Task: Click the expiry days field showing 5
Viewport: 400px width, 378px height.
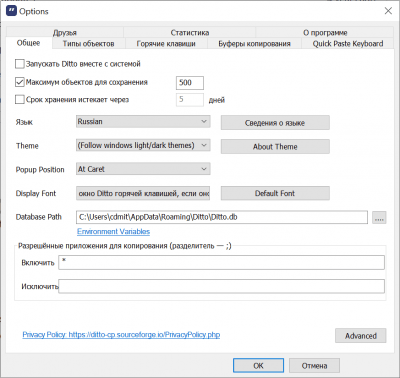Action: tap(190, 100)
